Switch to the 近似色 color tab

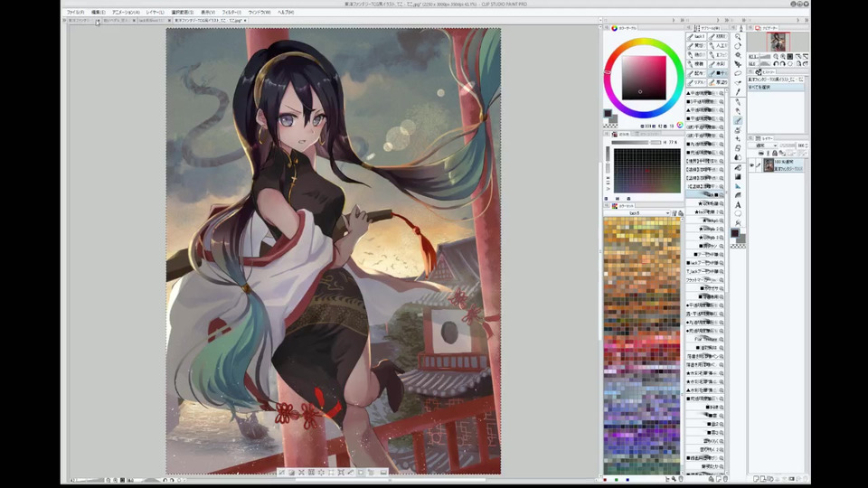pos(623,134)
